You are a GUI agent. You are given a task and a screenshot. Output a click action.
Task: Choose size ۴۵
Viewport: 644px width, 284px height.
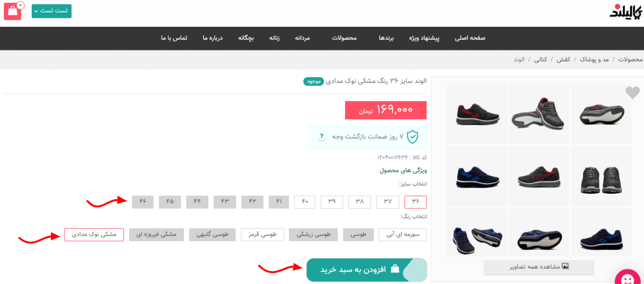[x=170, y=202]
